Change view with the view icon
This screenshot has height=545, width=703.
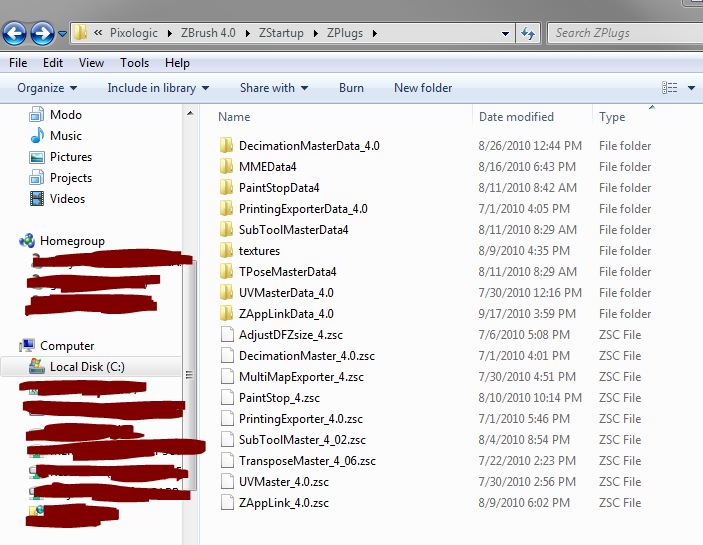(670, 88)
